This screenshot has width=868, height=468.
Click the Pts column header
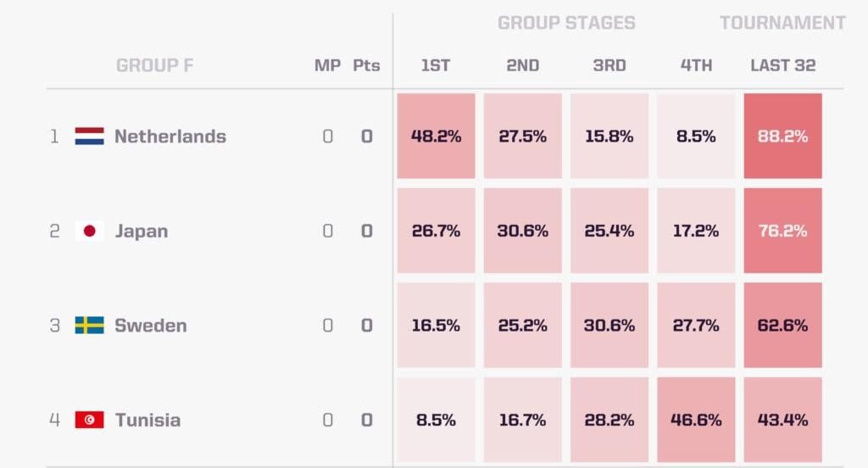pos(366,65)
